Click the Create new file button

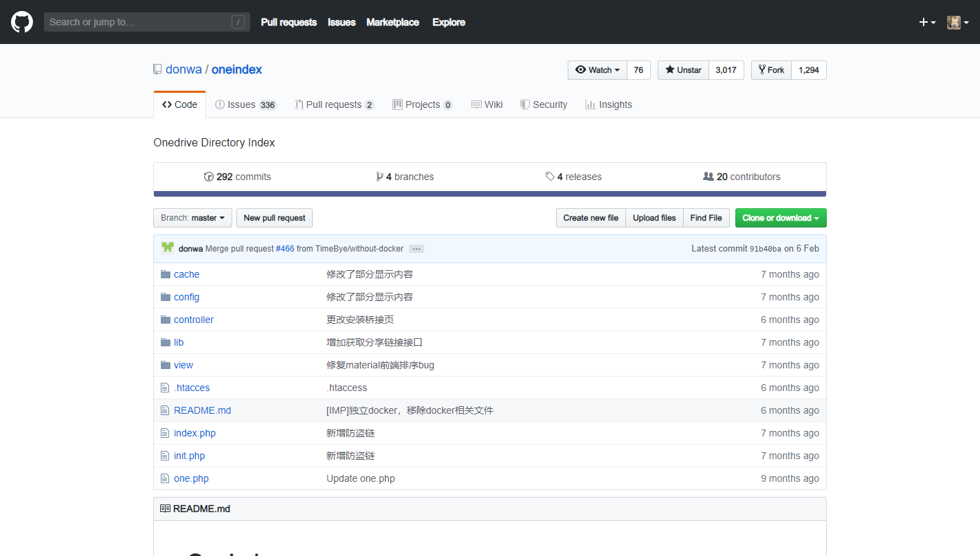pos(590,217)
